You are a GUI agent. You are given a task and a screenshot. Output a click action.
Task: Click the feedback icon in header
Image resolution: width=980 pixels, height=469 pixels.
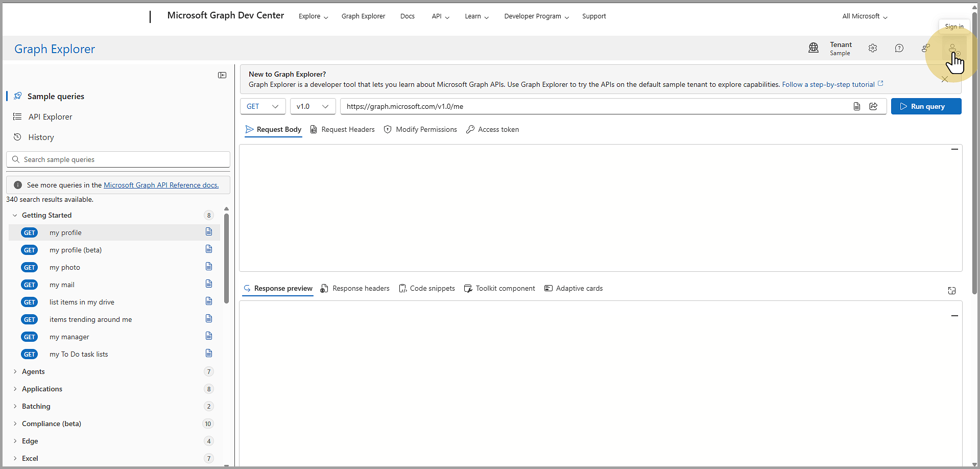[x=925, y=48]
